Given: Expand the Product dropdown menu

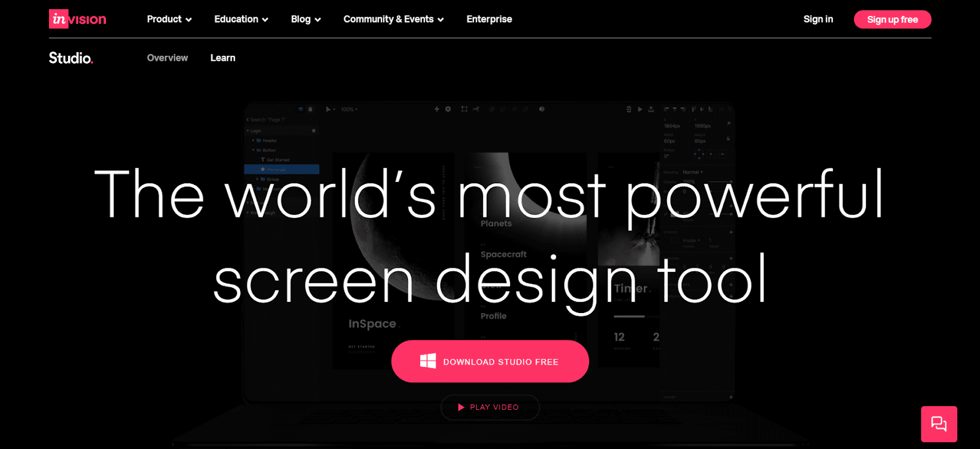Looking at the screenshot, I should point(169,20).
